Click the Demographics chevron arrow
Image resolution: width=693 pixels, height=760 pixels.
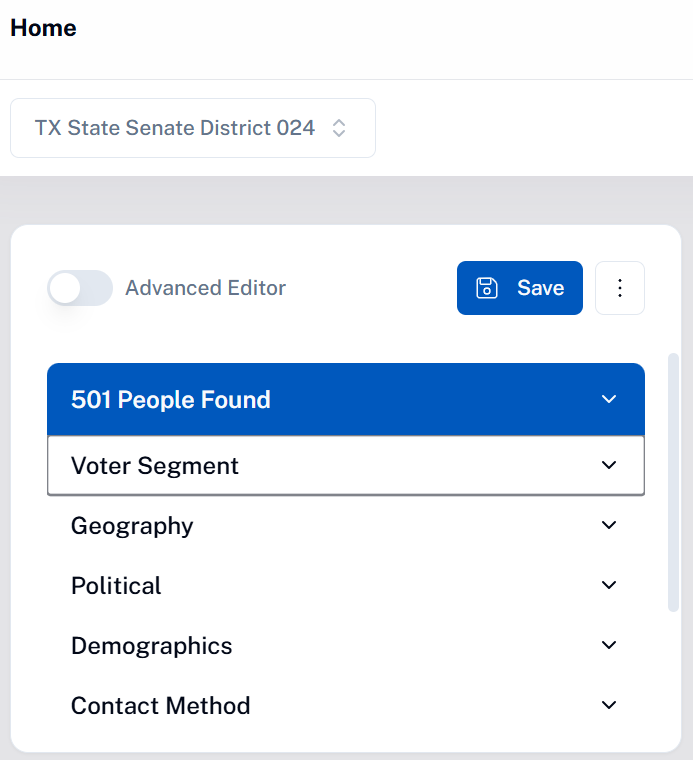click(609, 645)
